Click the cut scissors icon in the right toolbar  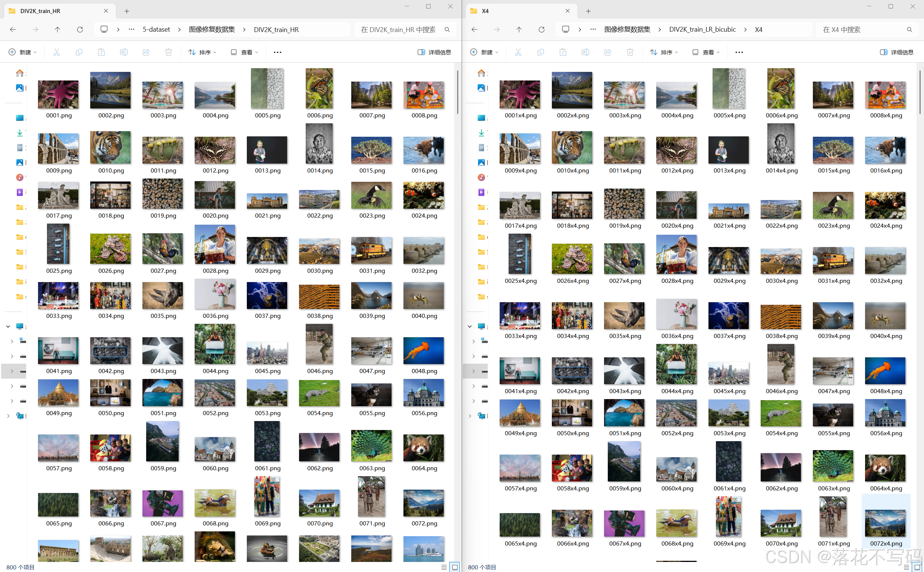coord(518,52)
